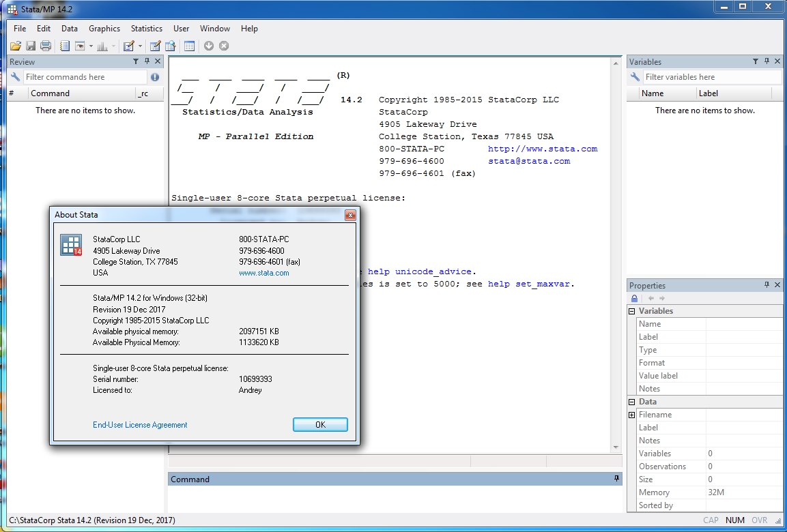Screen dimensions: 787x532
Task: Open the Log toolbar icon
Action: [65, 46]
